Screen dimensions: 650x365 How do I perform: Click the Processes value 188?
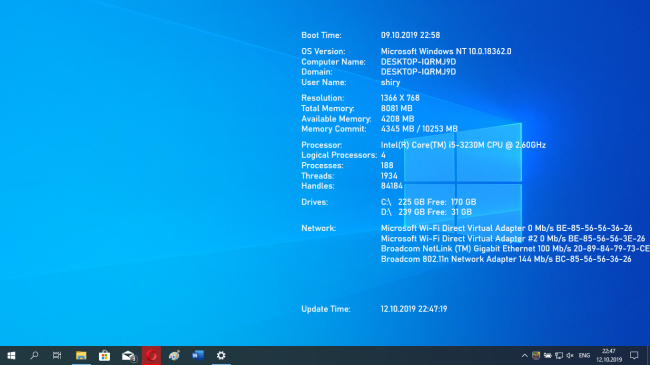point(387,165)
